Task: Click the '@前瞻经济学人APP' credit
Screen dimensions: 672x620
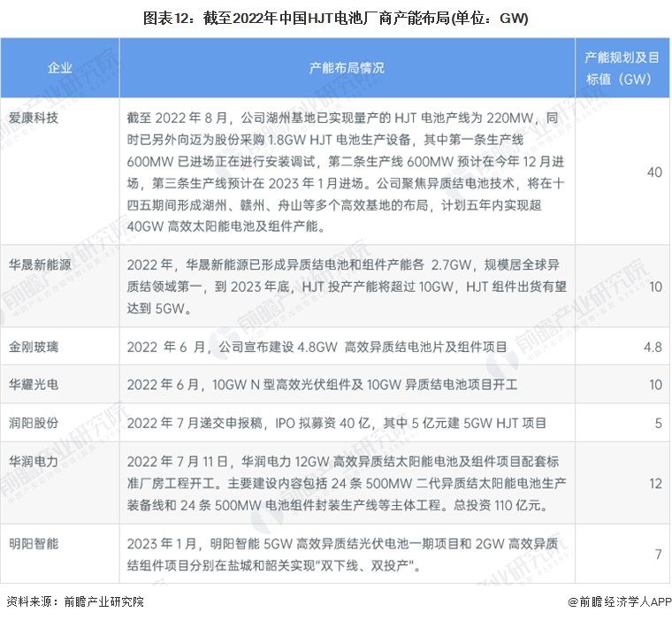Action: (x=620, y=601)
